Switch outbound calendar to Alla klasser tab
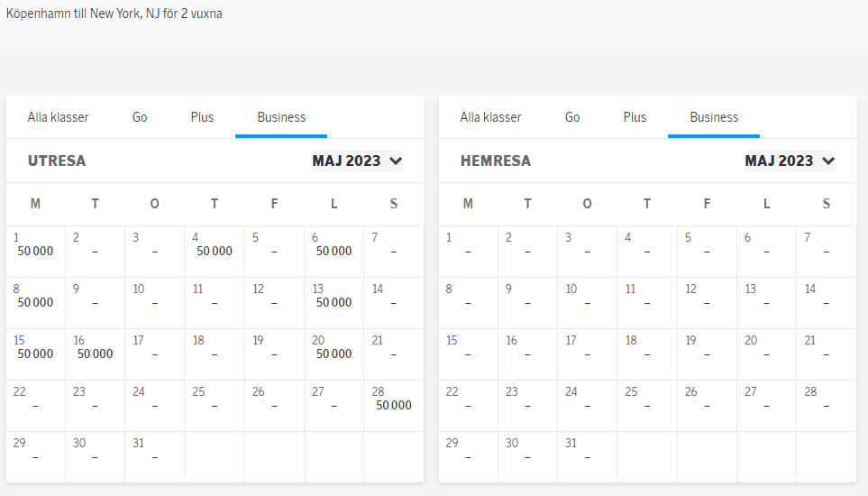Screen dimensions: 868x496 58,117
